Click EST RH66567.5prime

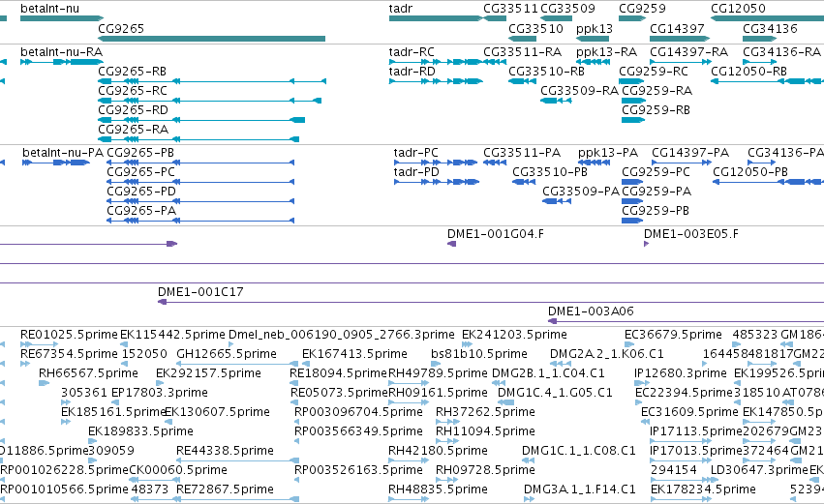pos(45,383)
